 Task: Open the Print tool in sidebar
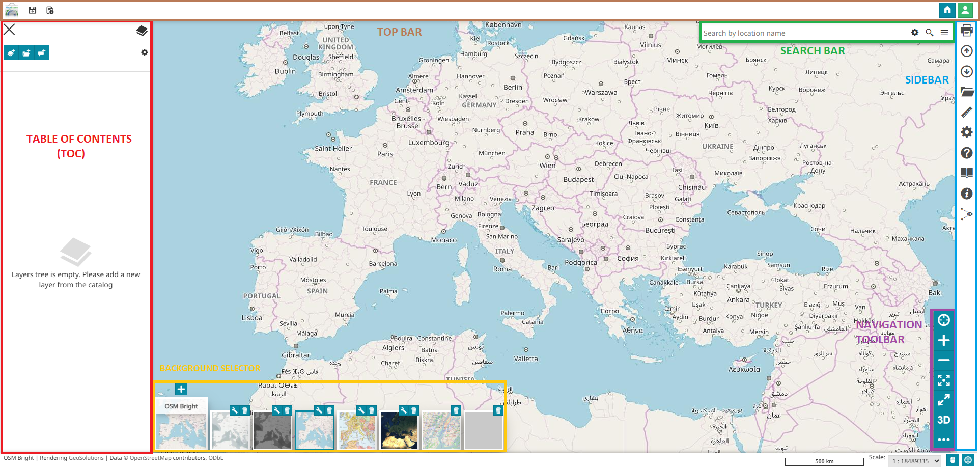[966, 31]
